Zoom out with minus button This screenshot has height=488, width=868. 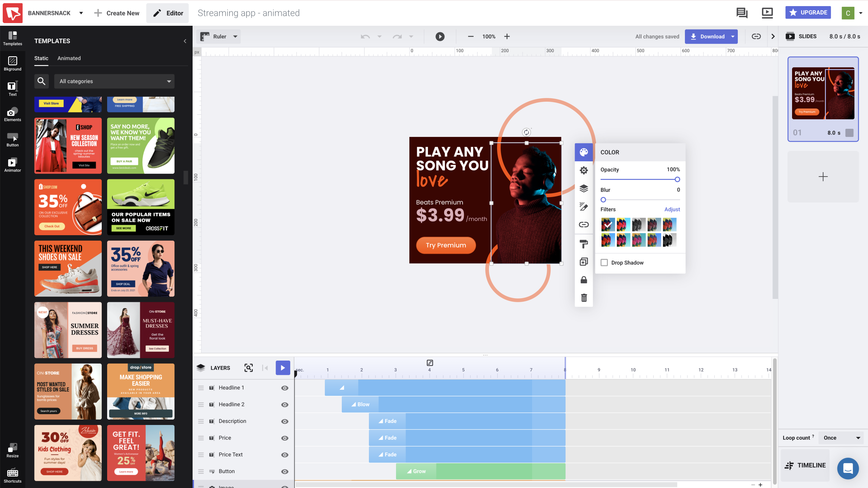click(471, 37)
